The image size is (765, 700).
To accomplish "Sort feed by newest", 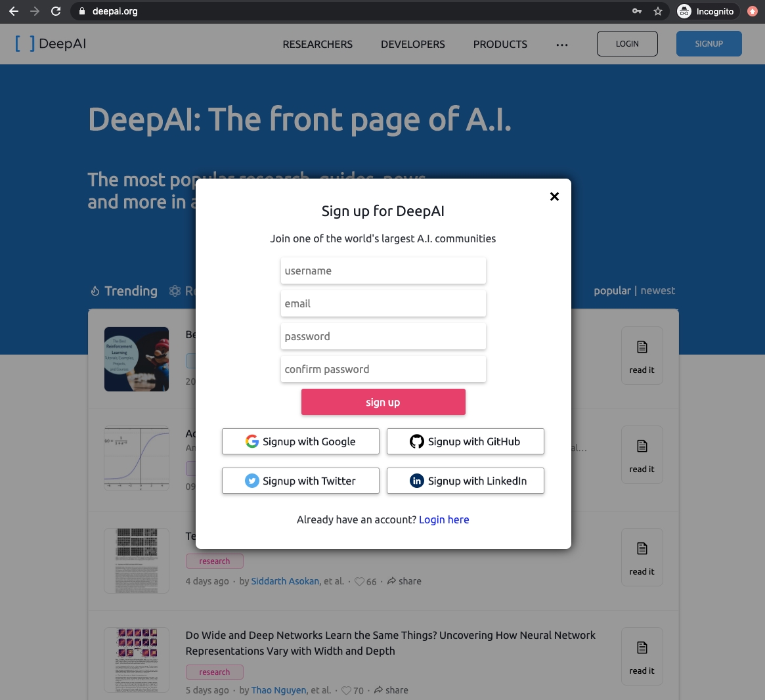I will (657, 291).
